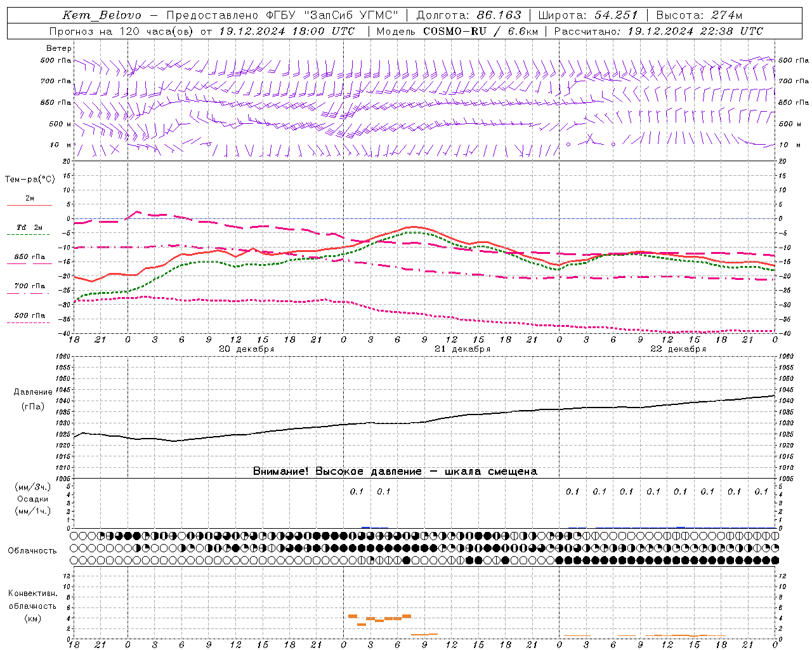
Task: Click the 'Модель COSMO-RU / 6.6км' text
Action: (457, 31)
